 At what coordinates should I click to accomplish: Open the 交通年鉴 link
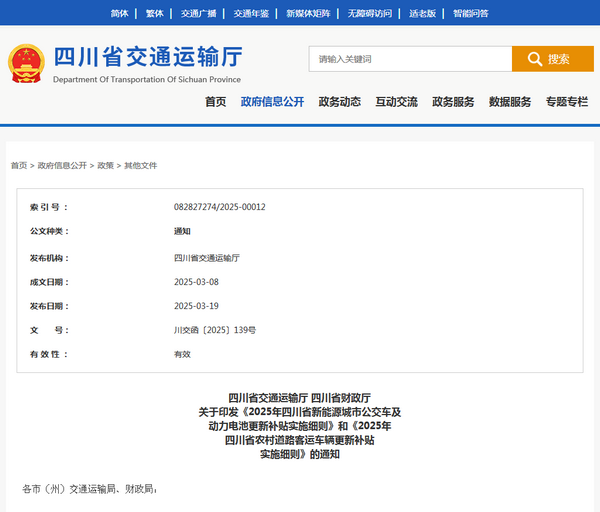251,13
